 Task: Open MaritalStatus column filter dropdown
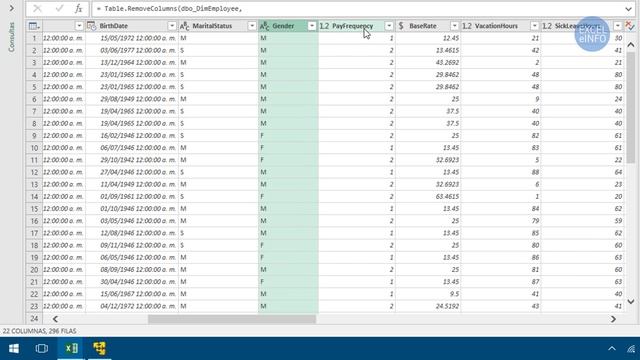point(252,26)
